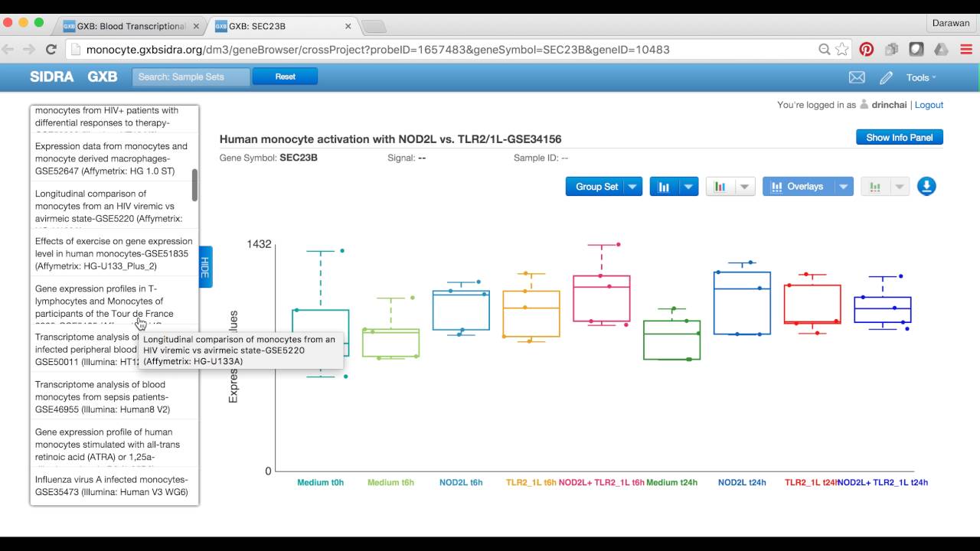Image resolution: width=980 pixels, height=551 pixels.
Task: Click the envelope mail icon in header
Action: point(857,77)
